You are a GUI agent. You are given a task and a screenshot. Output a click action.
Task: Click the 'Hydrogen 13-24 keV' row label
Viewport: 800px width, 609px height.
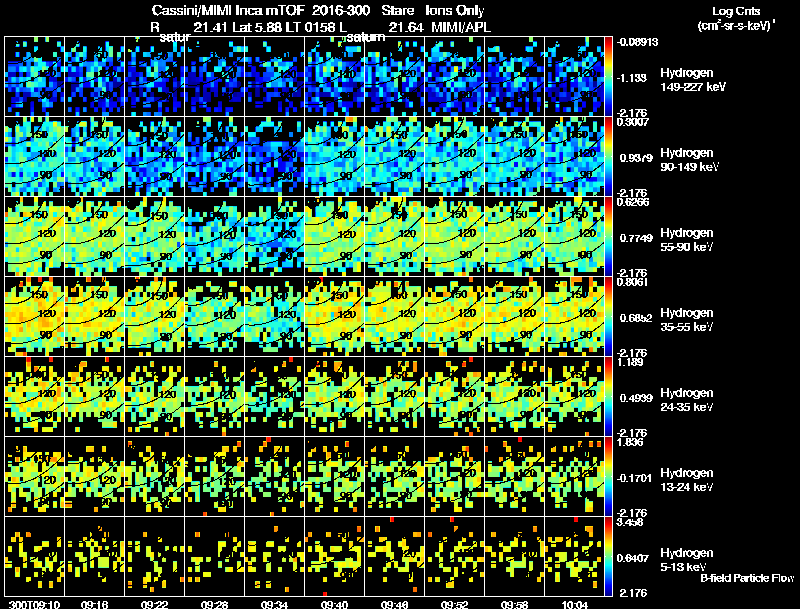[687, 480]
